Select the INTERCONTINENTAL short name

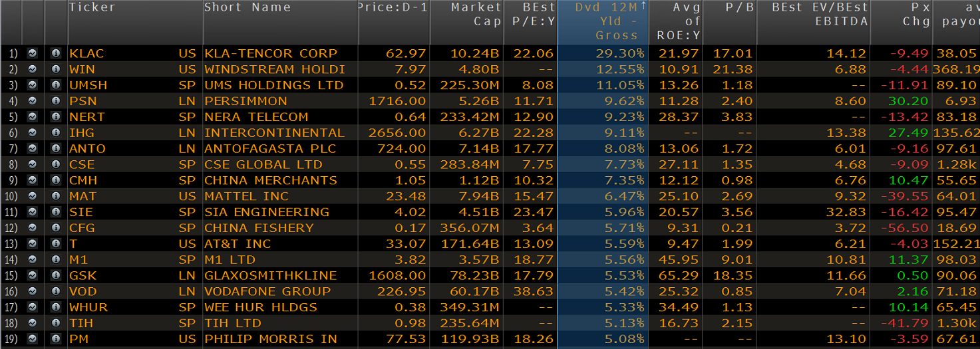pyautogui.click(x=275, y=133)
